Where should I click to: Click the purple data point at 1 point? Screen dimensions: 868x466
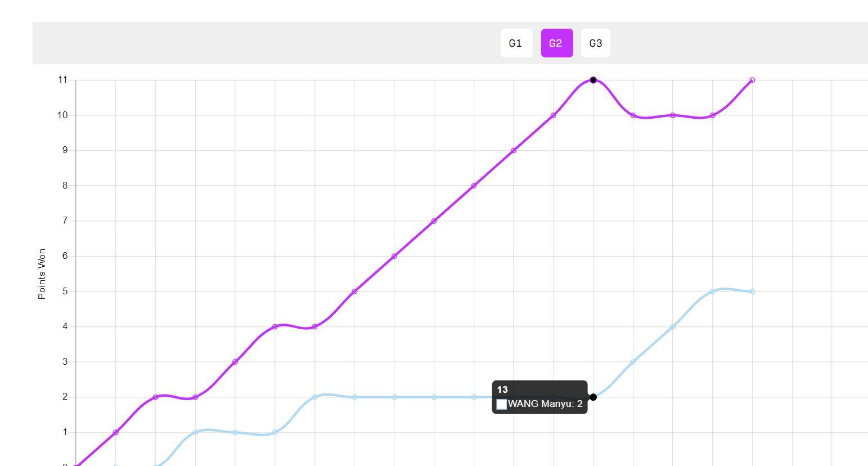click(116, 432)
